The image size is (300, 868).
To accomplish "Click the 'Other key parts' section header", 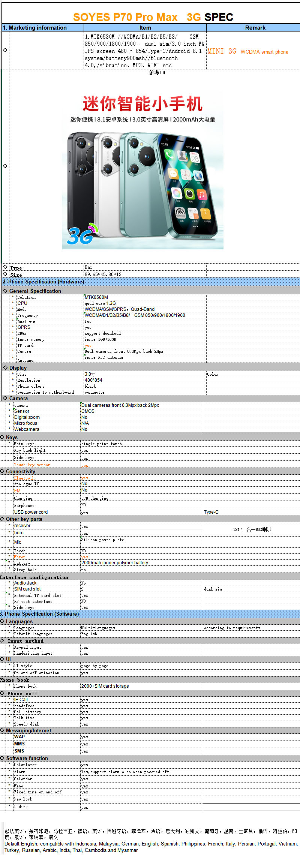I will pyautogui.click(x=150, y=519).
